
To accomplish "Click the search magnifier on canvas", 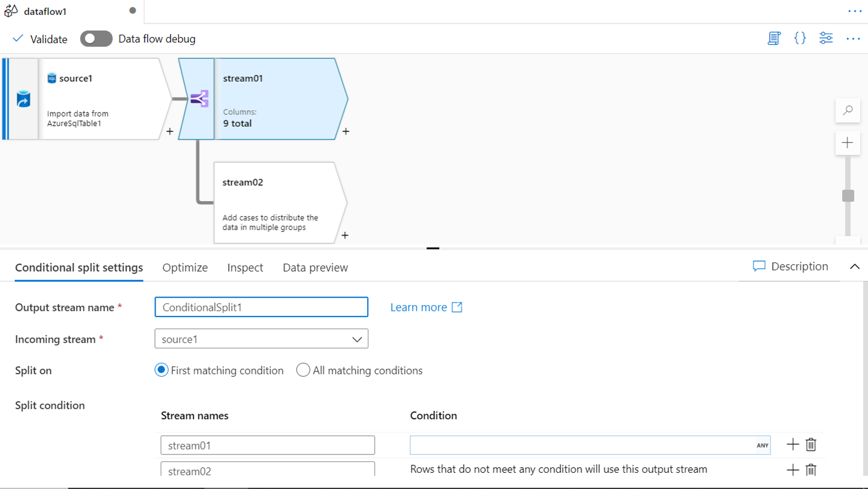I will (x=847, y=110).
